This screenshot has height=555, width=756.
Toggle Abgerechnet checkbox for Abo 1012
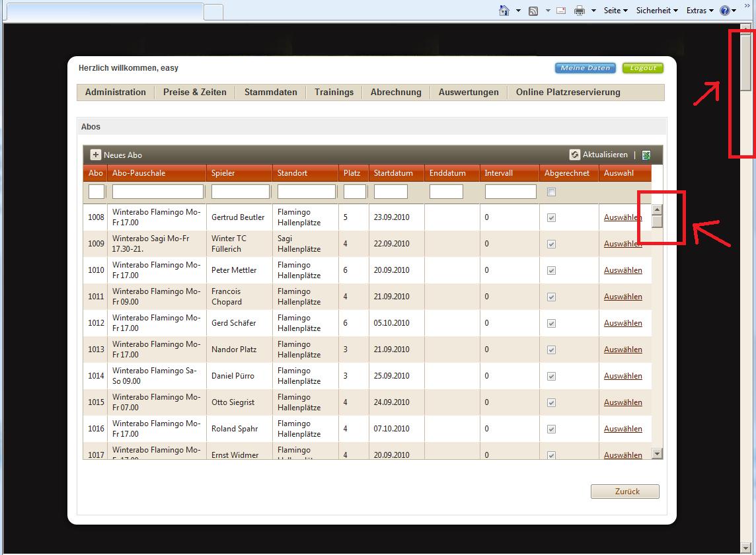[551, 323]
